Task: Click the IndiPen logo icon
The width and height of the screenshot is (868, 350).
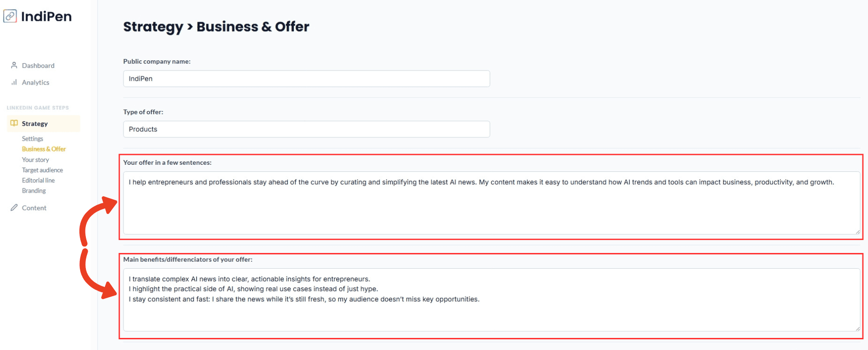Action: pyautogui.click(x=10, y=16)
